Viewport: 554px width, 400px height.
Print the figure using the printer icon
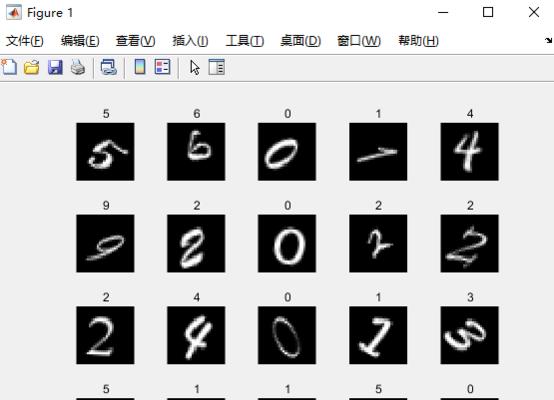click(x=78, y=67)
